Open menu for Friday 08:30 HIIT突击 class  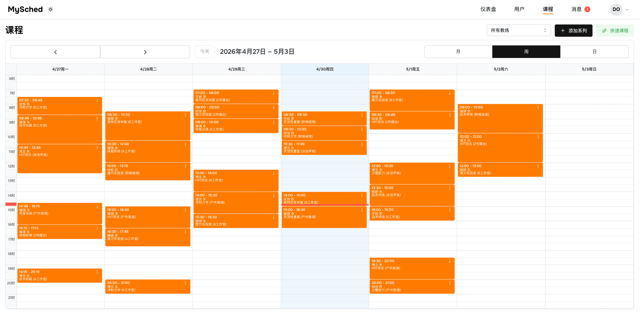coord(450,115)
